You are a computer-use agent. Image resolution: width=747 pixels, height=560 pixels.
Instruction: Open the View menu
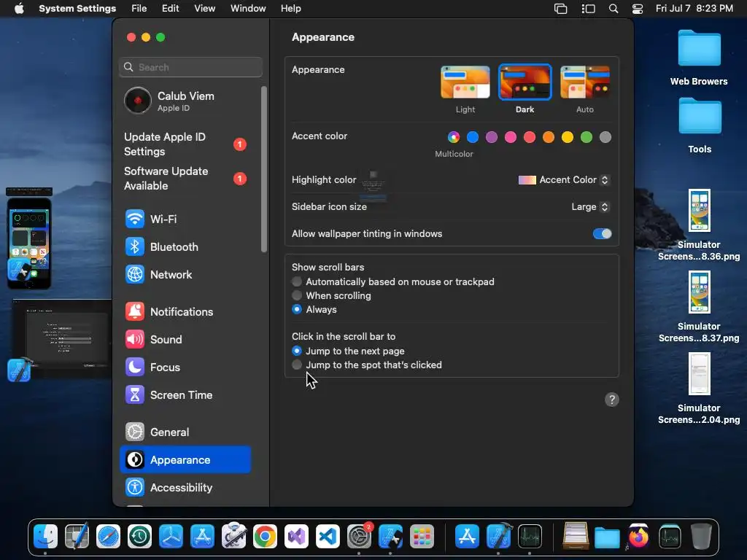(x=204, y=9)
